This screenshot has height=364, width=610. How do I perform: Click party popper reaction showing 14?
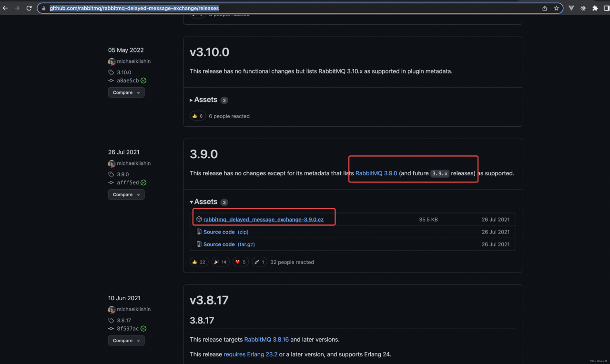pos(220,262)
